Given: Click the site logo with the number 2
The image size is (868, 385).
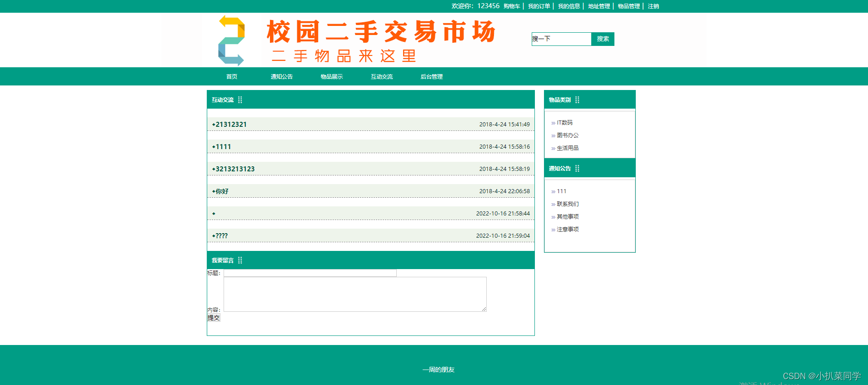Looking at the screenshot, I should point(231,41).
